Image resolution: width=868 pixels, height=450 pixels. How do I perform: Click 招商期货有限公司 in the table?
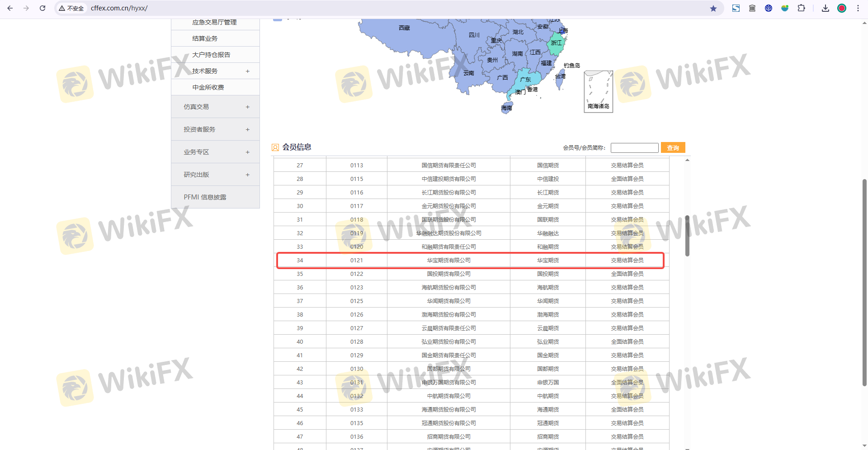click(448, 437)
